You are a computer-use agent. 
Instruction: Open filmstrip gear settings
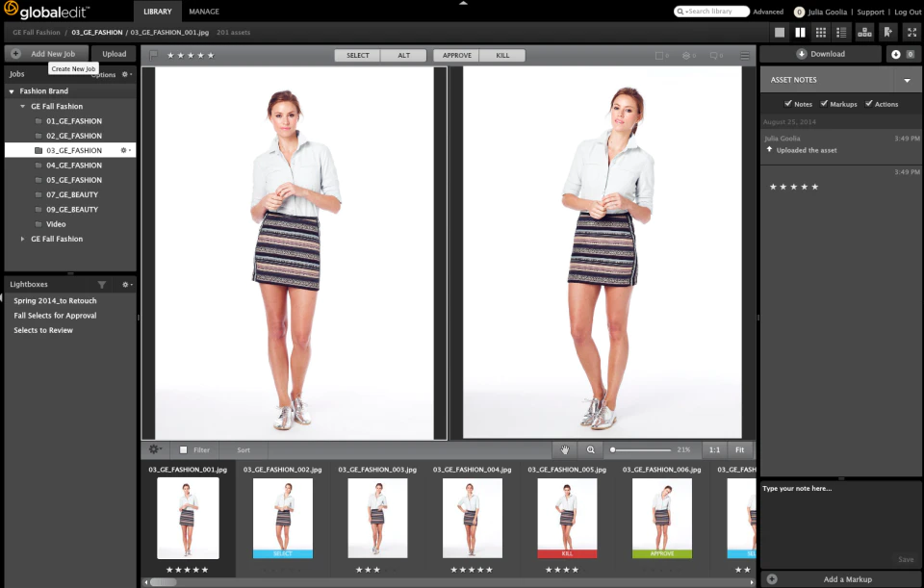click(155, 449)
